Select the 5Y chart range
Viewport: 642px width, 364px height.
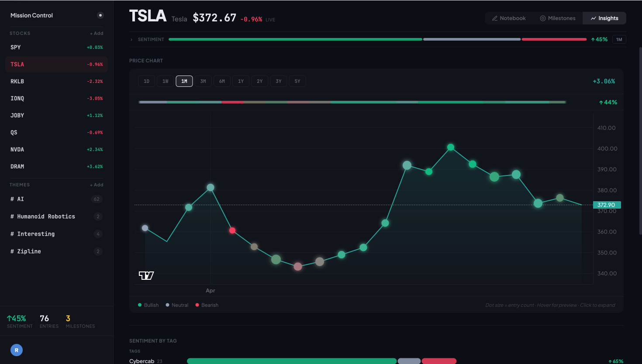[297, 81]
